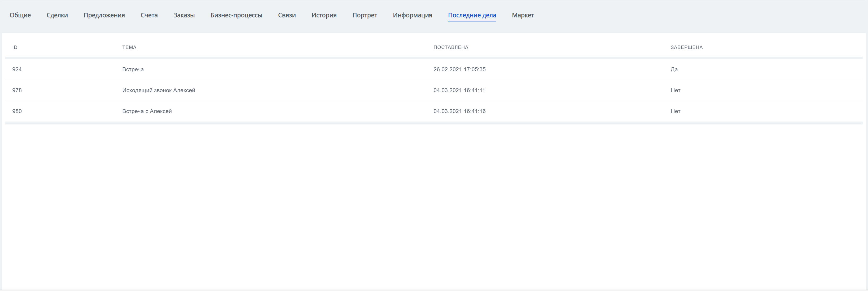Click 'Нет' in row 980
The height and width of the screenshot is (291, 868).
(x=675, y=111)
